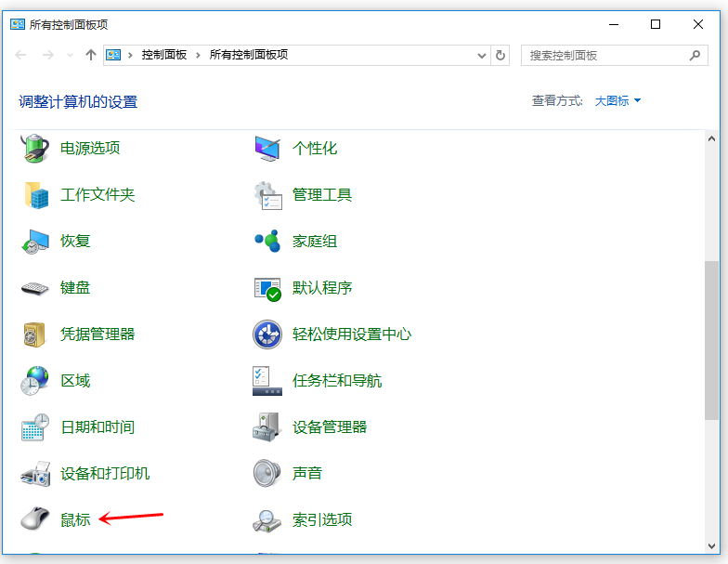Click the 家庭组 spheres icon
The height and width of the screenshot is (564, 728).
267,241
